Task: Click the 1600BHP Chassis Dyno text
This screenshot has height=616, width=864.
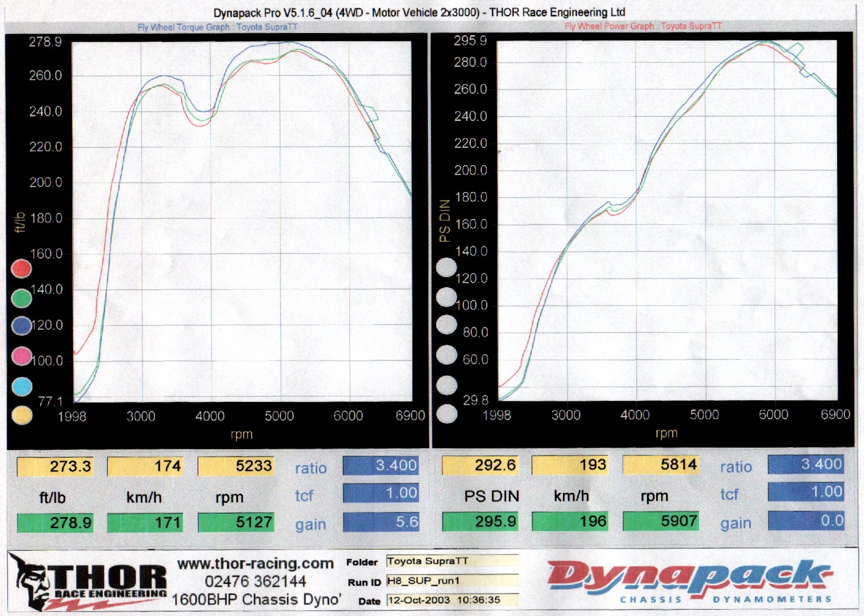Action: [256, 600]
